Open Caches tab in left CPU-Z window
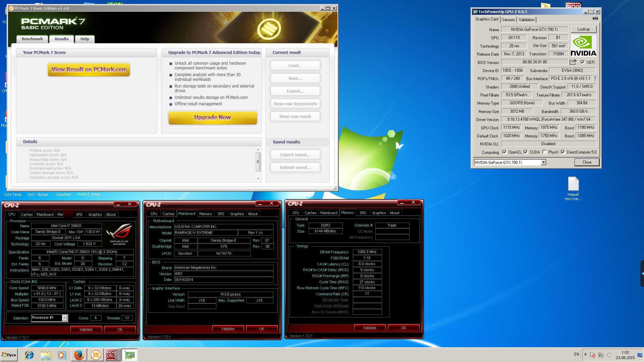 27,215
